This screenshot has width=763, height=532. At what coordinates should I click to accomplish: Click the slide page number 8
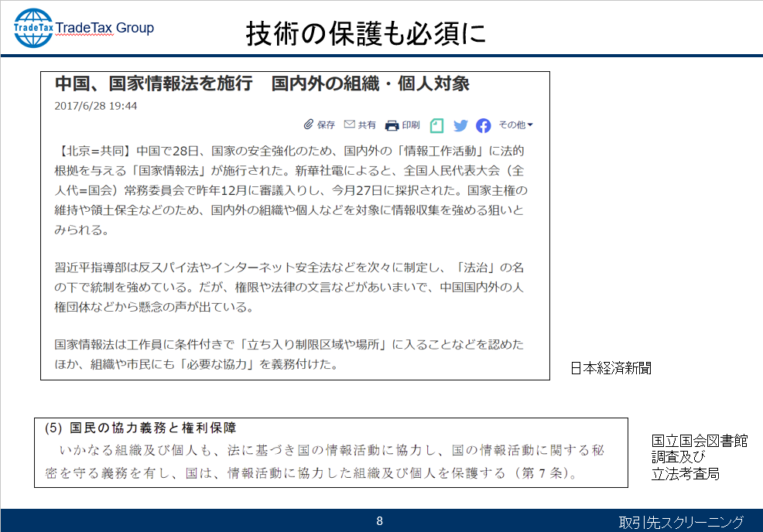(379, 521)
